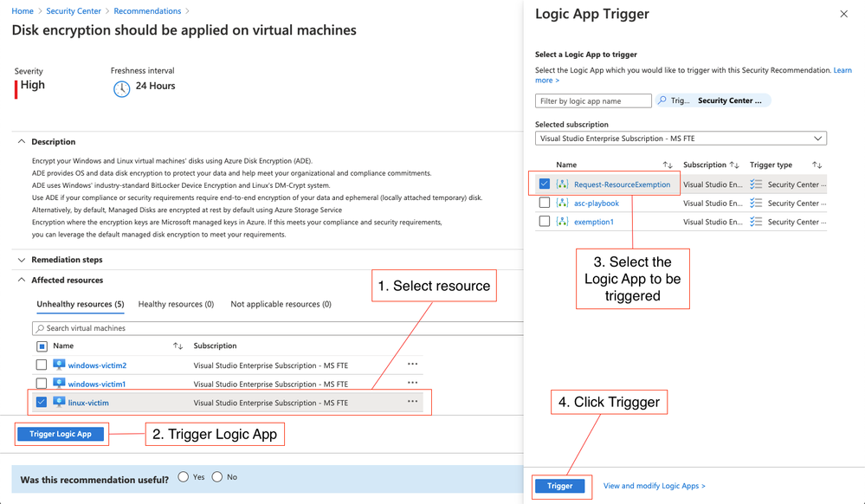This screenshot has height=504, width=865.
Task: Click trigger type icon in Request-ResourceExemption row
Action: click(756, 184)
